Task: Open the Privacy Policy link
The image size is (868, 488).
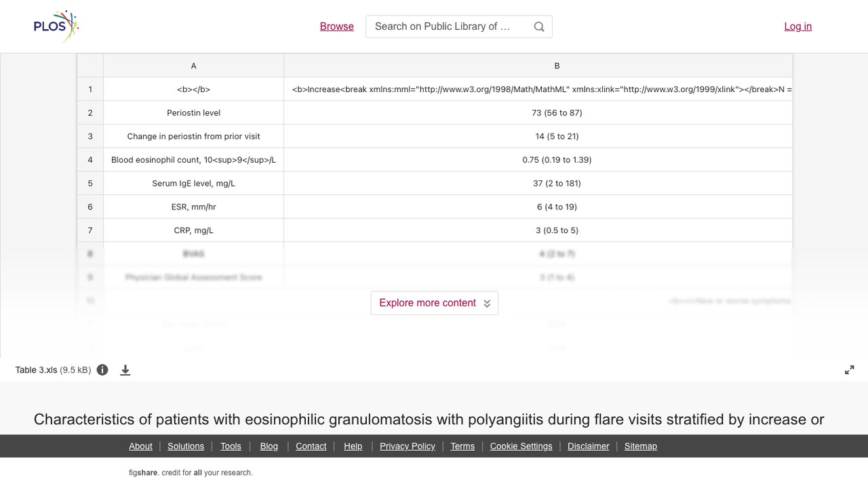Action: coord(408,446)
